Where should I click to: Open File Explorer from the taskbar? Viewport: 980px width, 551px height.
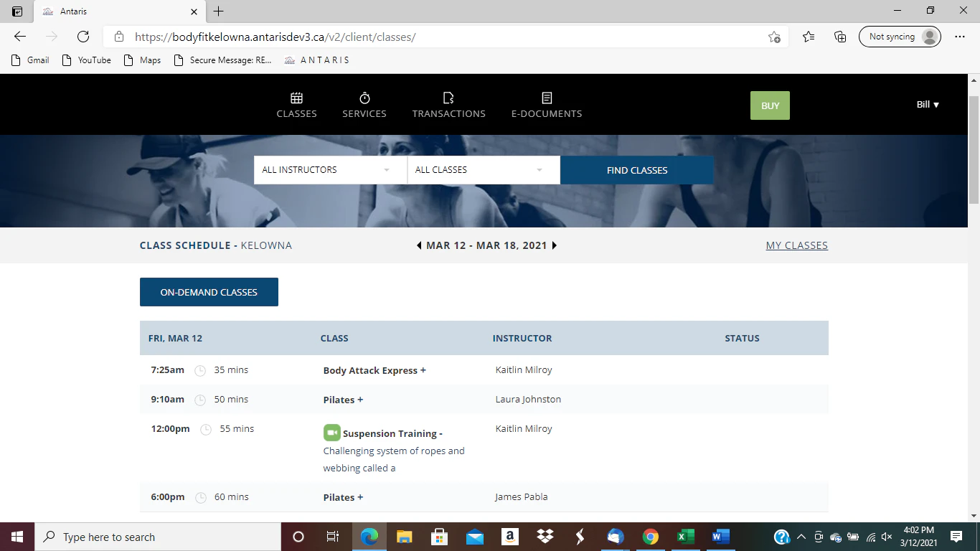click(x=405, y=537)
